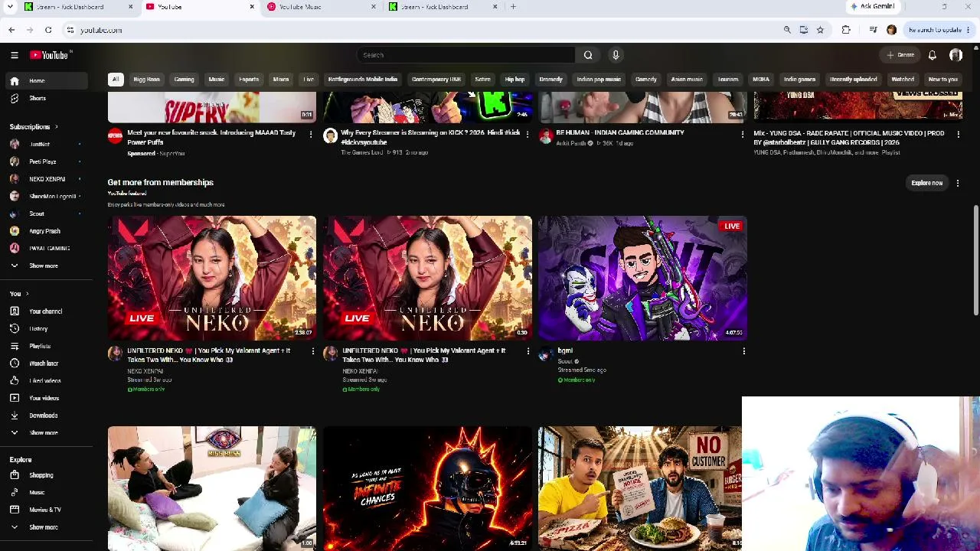Open the account avatar menu
This screenshot has height=551, width=980.
click(x=955, y=55)
